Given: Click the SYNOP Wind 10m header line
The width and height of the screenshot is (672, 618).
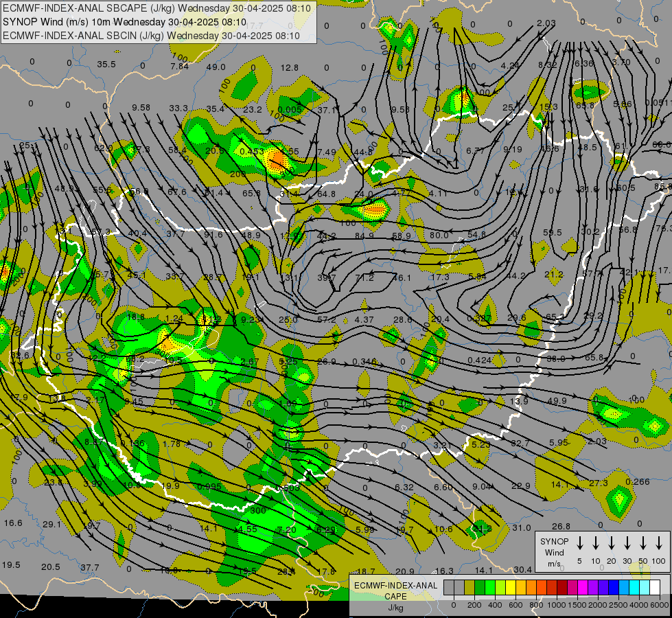Looking at the screenshot, I should (x=124, y=22).
